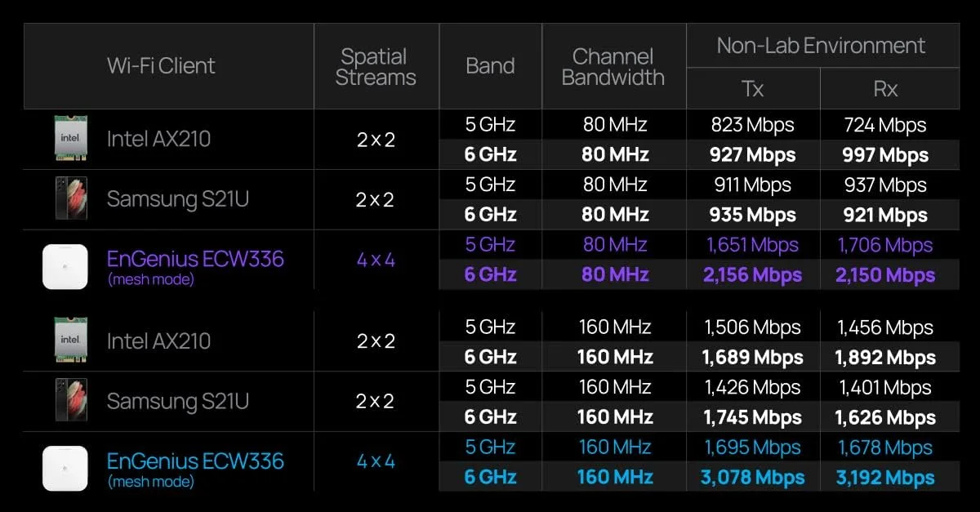Click the Non-Lab Environment header

[x=821, y=46]
